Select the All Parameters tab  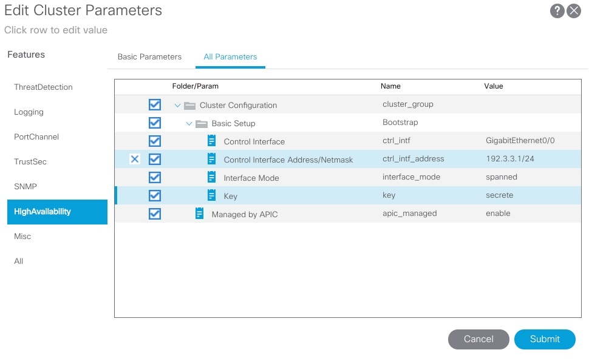pos(230,56)
